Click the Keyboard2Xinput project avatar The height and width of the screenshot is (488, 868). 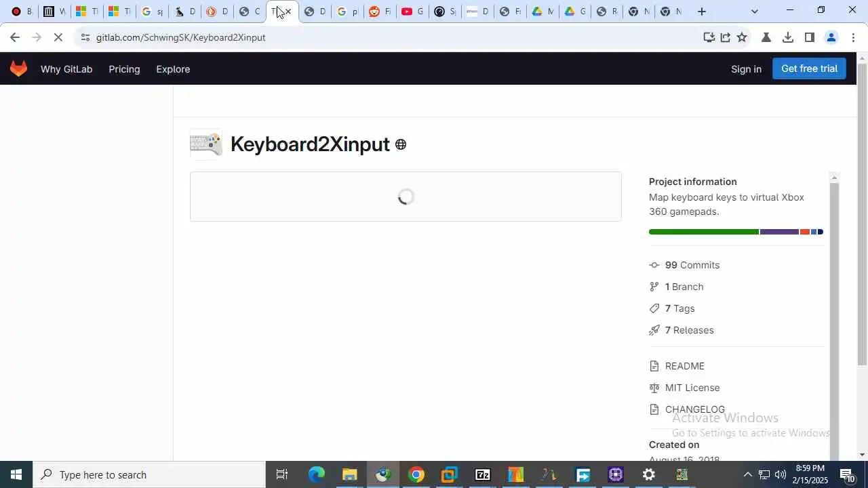click(x=206, y=144)
